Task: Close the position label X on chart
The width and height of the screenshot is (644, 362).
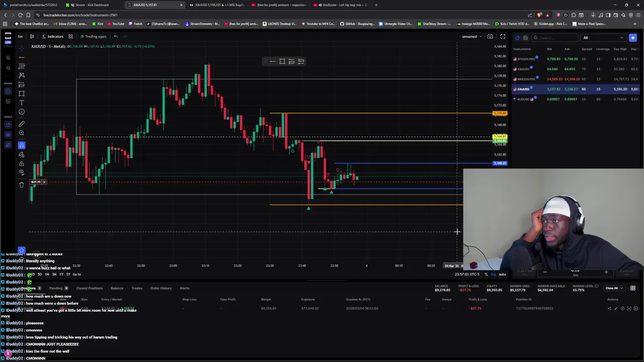Action: click(44, 182)
